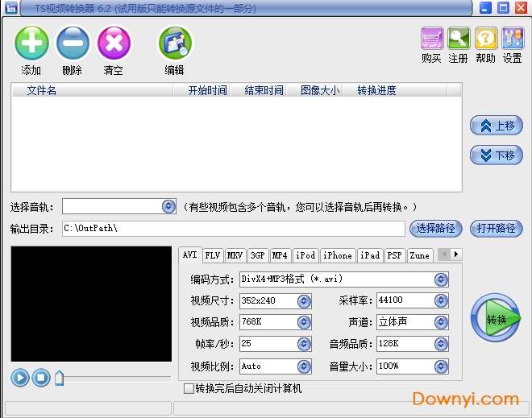The height and width of the screenshot is (418, 532).
Task: Close the TS converter window
Action: (x=521, y=7)
